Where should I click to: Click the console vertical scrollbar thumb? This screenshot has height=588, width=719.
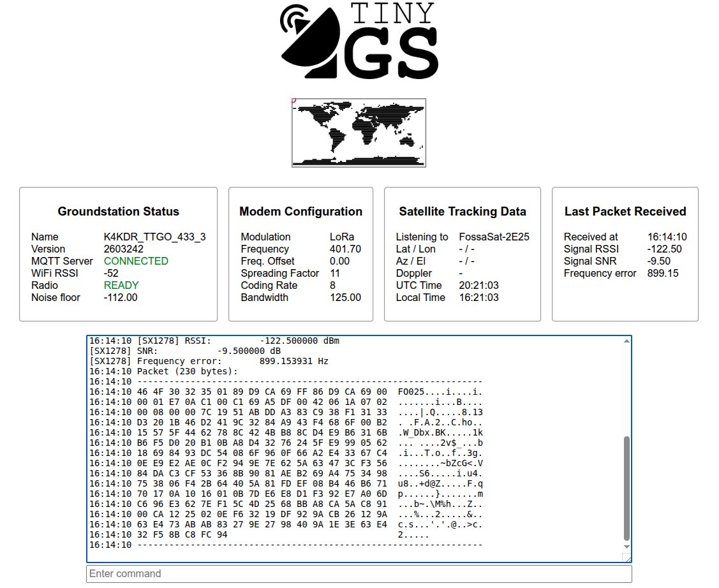[626, 489]
